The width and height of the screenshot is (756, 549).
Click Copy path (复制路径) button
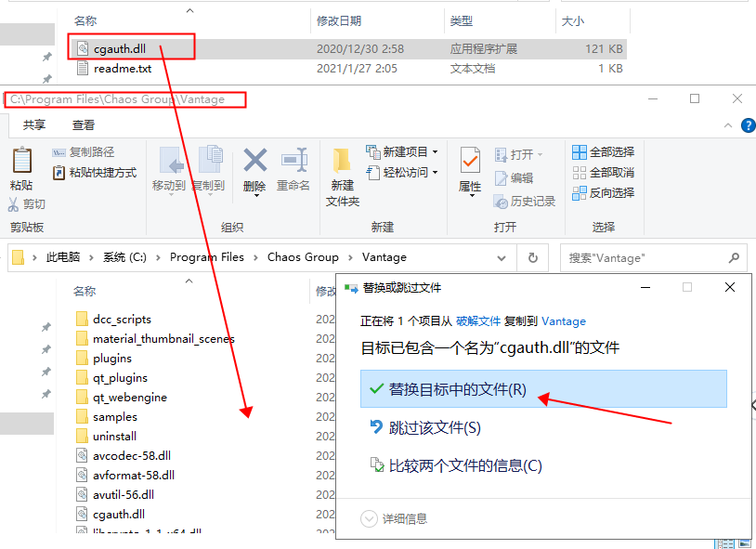[x=83, y=152]
